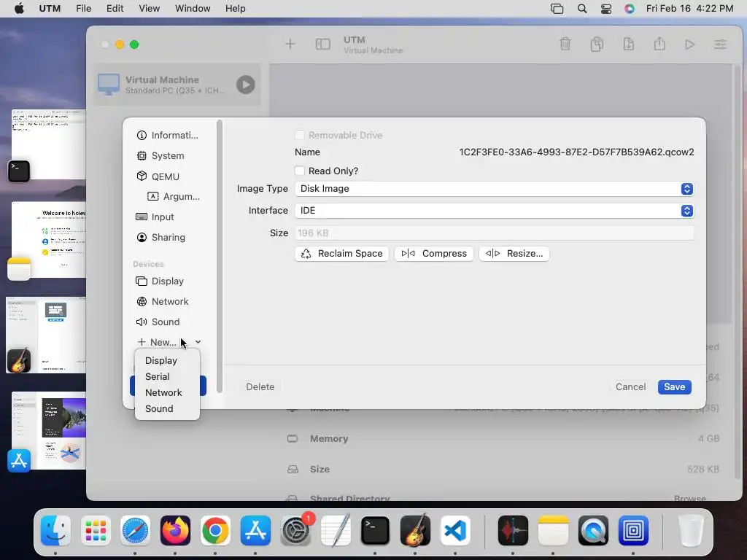Switch to the App Store Stage Manager thumbnail
The image size is (747, 560).
47,431
